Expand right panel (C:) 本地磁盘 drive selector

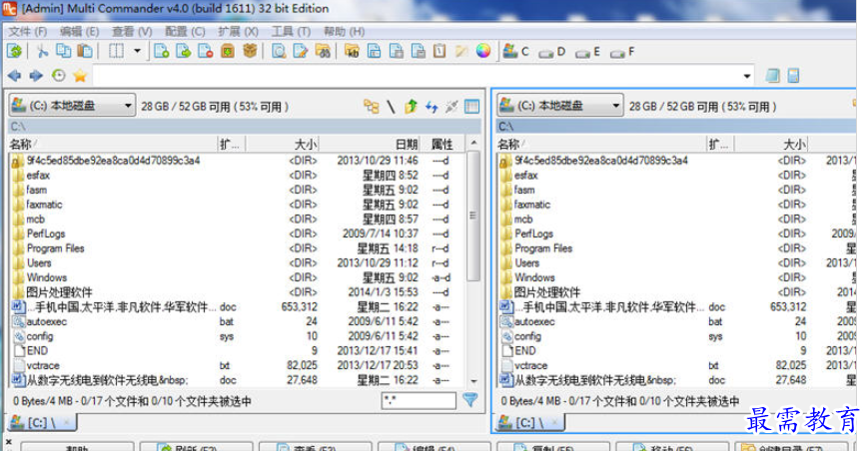click(560, 105)
